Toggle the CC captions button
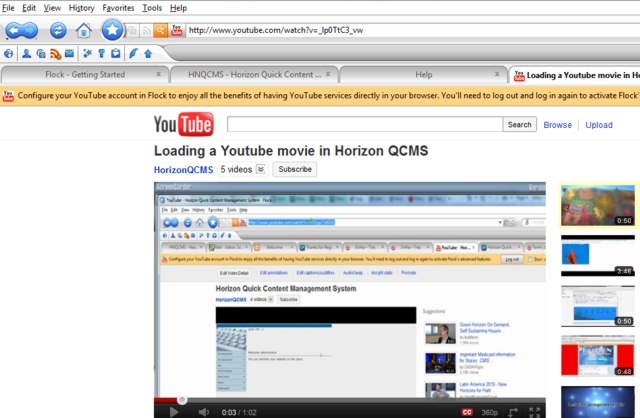640x418 pixels. [x=467, y=412]
